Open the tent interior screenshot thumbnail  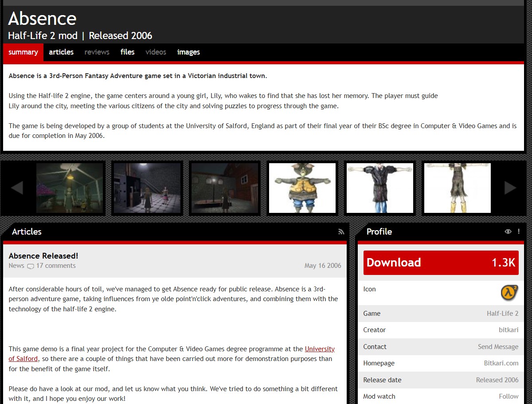(70, 188)
